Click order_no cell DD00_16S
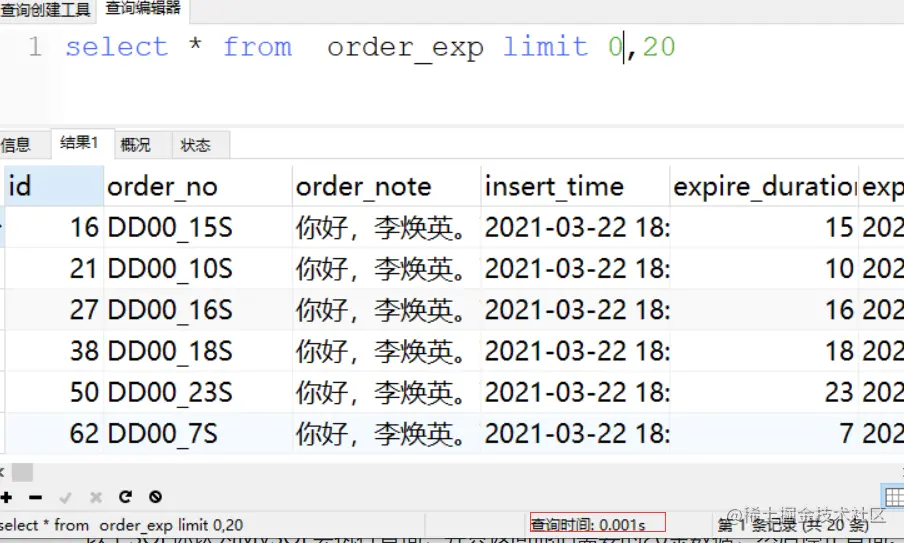This screenshot has width=904, height=543. (x=198, y=310)
